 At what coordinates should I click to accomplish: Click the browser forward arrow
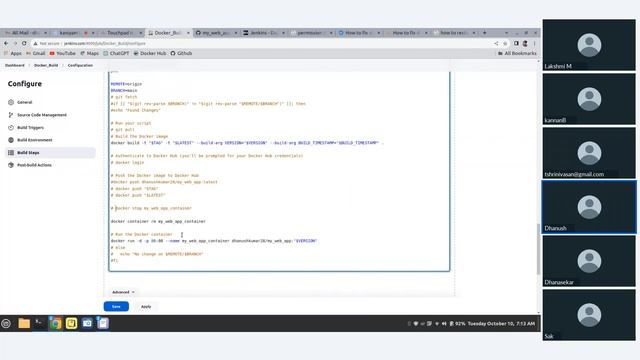(x=15, y=43)
